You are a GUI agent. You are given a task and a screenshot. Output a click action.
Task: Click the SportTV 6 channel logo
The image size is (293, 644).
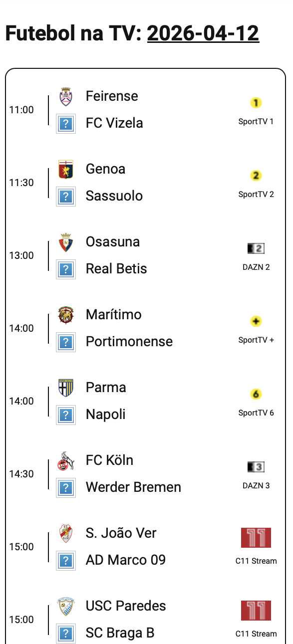pyautogui.click(x=256, y=394)
